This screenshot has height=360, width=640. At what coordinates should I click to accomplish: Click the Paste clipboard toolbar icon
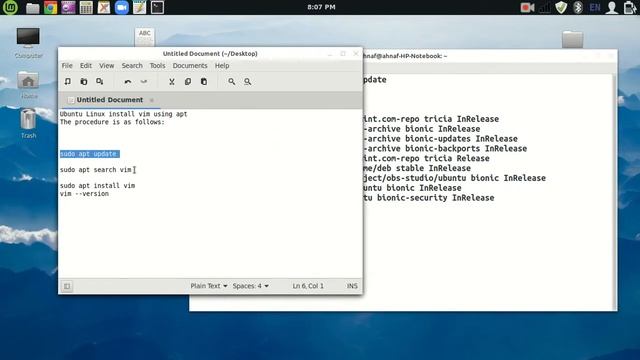point(204,82)
